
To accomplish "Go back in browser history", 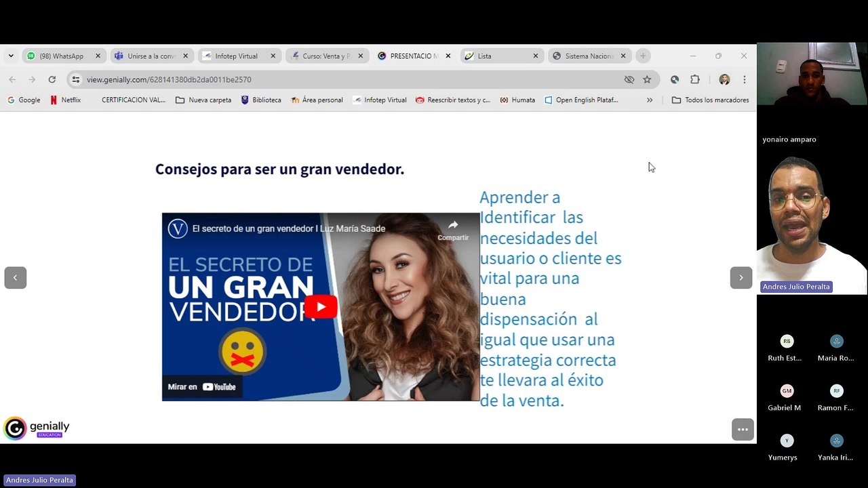I will pyautogui.click(x=12, y=79).
